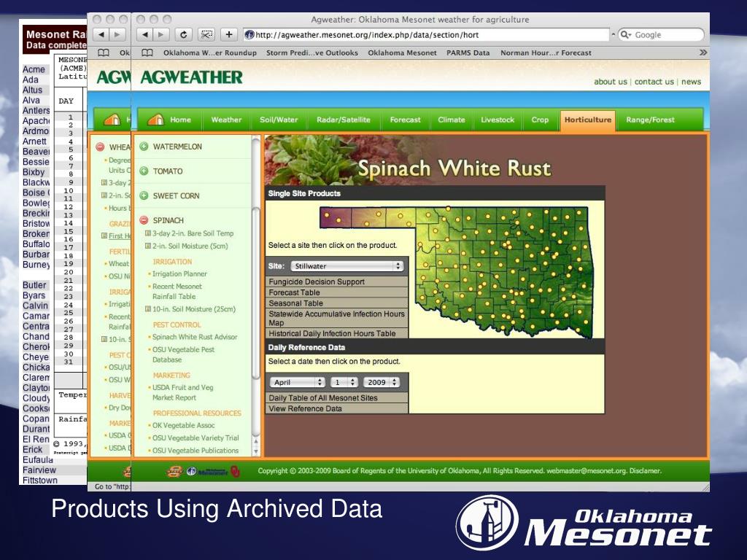Open the OK Vegetable Assoc link
The image size is (747, 560).
183,425
